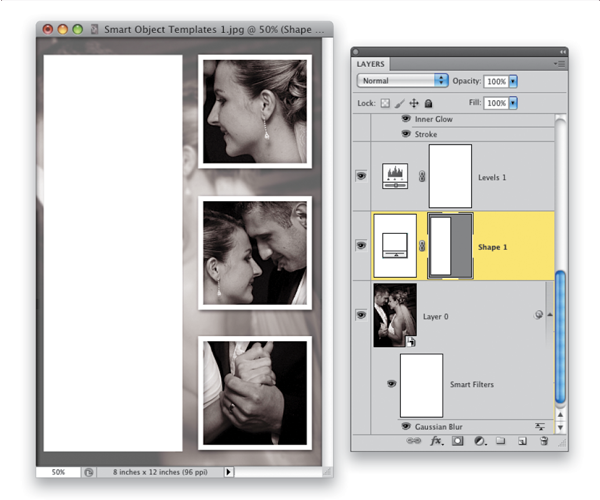Collapse Layers panel with double-arrow icon
This screenshot has width=600, height=500.
(x=562, y=52)
